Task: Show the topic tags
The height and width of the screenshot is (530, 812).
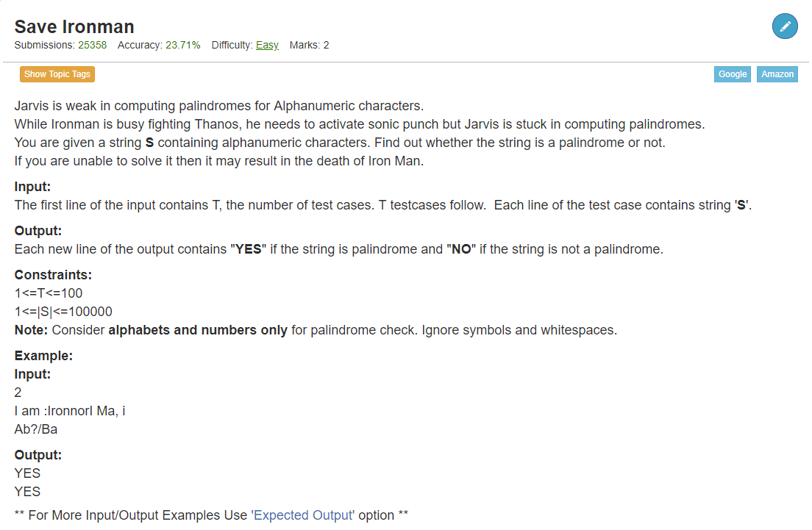Action: 57,74
